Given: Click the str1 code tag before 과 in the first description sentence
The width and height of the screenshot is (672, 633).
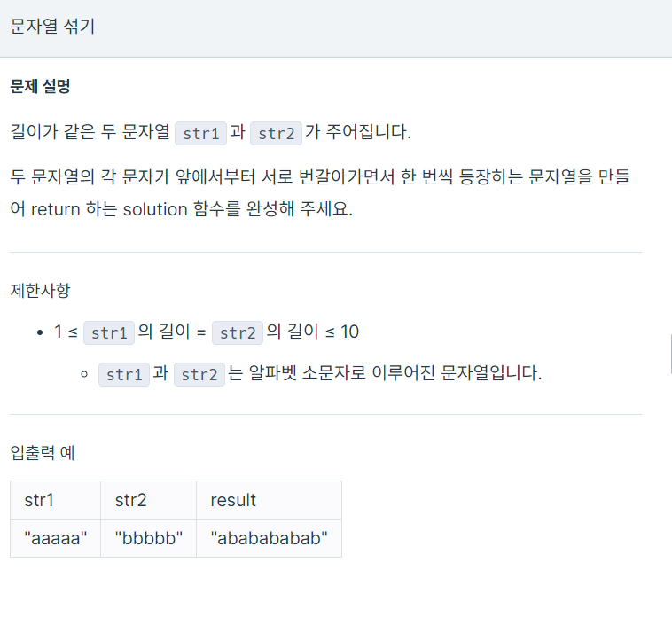Looking at the screenshot, I should click(x=200, y=133).
